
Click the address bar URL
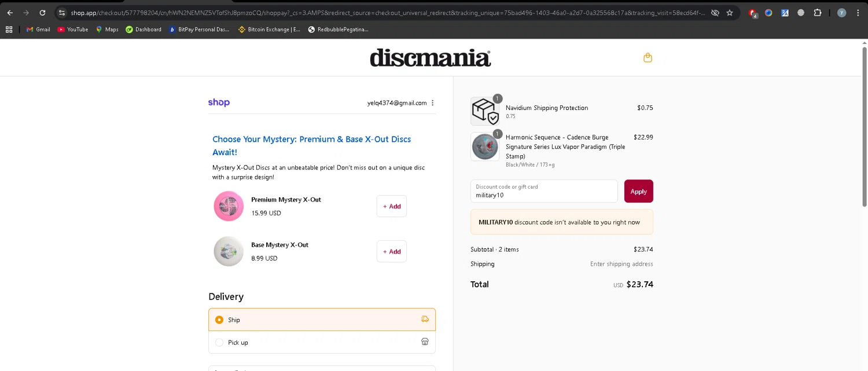(x=388, y=13)
